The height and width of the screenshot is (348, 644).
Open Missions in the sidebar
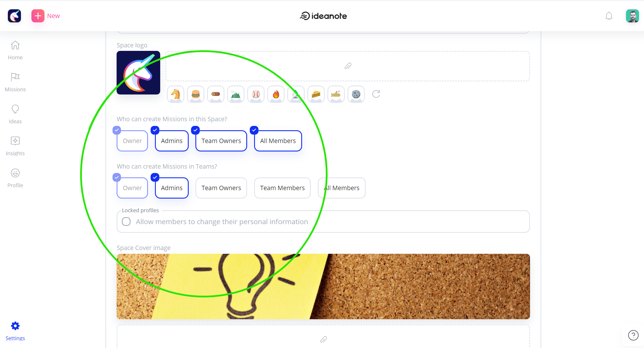pos(15,82)
